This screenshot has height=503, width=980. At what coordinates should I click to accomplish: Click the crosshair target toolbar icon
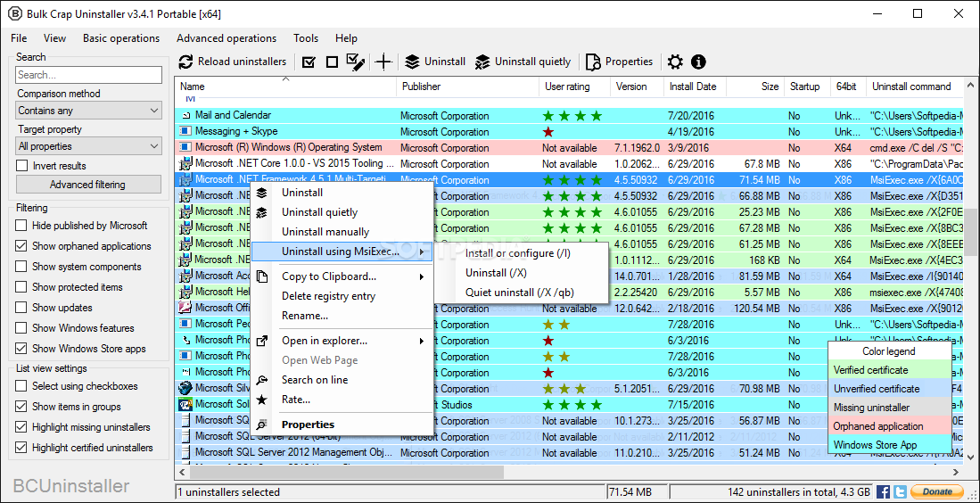[x=383, y=62]
